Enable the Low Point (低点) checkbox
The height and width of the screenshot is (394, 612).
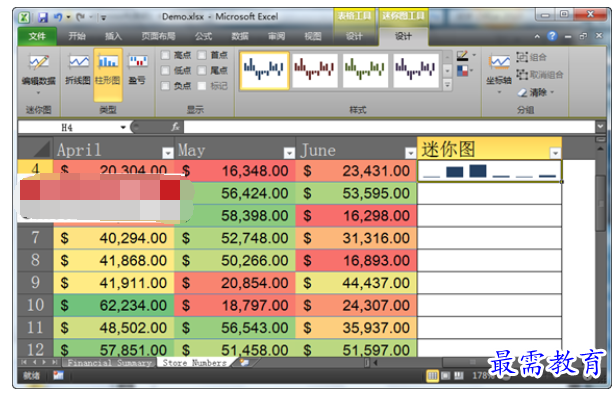pyautogui.click(x=165, y=70)
